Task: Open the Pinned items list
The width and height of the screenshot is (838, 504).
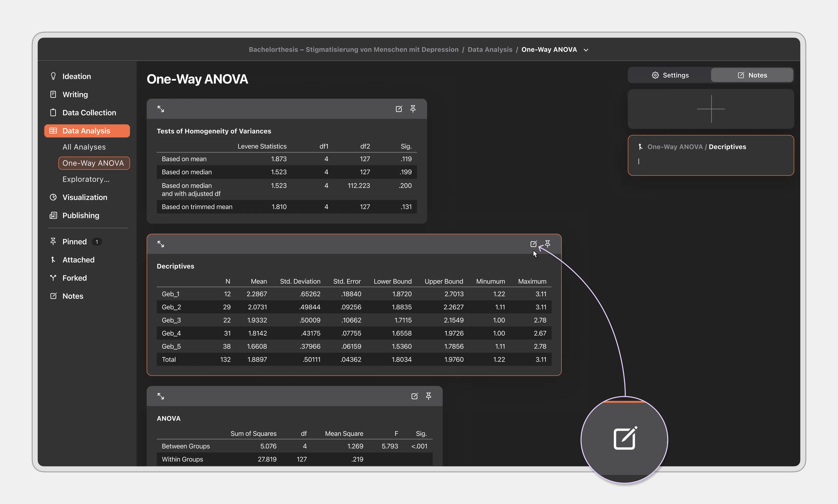Action: [74, 242]
